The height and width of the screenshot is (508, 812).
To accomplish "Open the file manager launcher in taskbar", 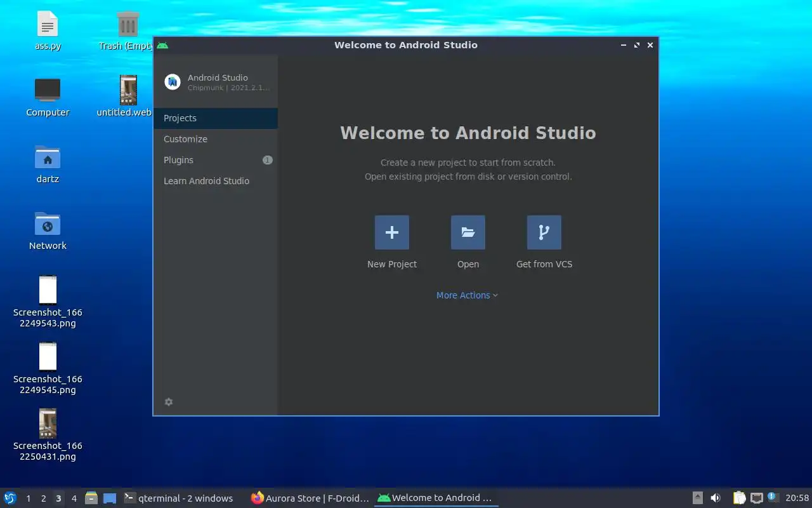I will pyautogui.click(x=91, y=498).
